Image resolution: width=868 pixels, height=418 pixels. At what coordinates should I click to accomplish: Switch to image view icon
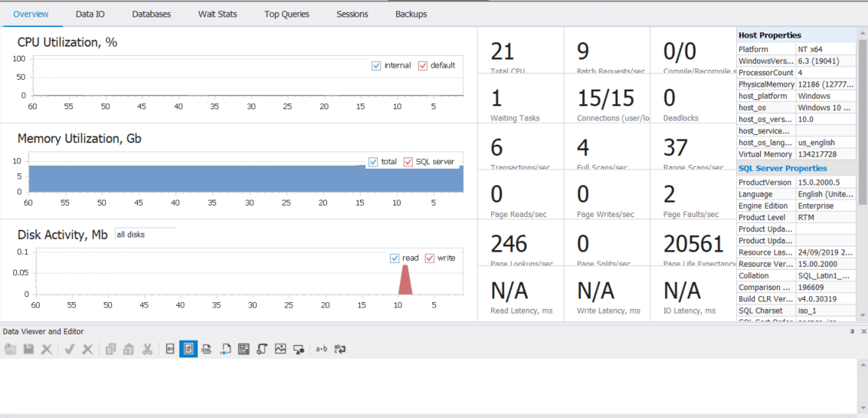(x=280, y=349)
